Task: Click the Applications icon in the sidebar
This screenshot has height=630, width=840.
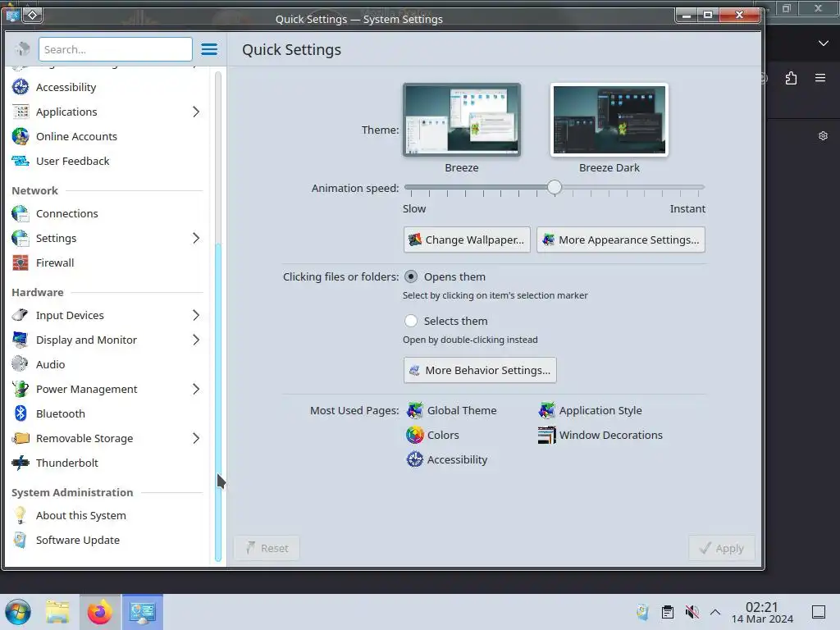Action: pos(21,112)
